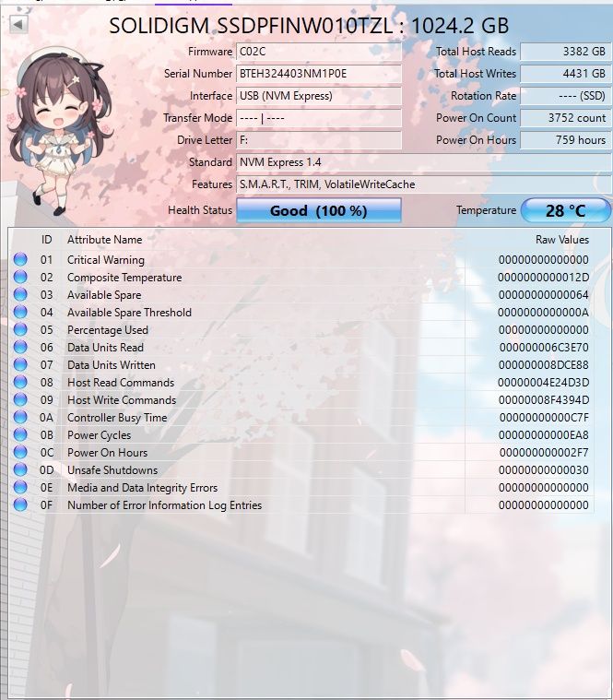Select the Power Cycles attribute name
This screenshot has height=700, width=613.
pyautogui.click(x=99, y=434)
